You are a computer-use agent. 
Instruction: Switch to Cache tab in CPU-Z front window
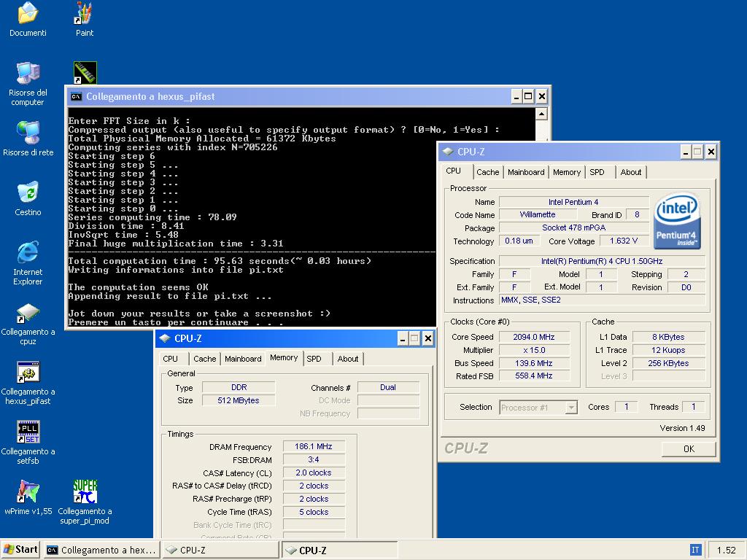pyautogui.click(x=488, y=172)
